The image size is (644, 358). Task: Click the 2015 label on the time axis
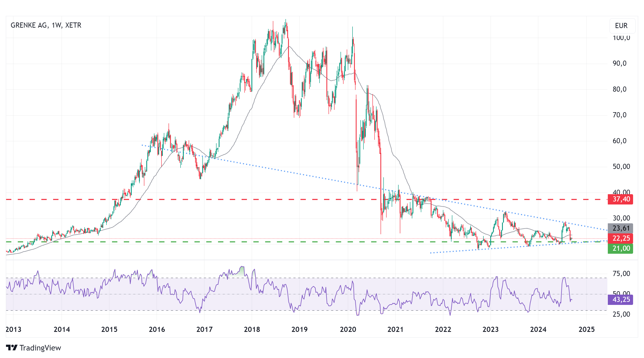tap(109, 330)
